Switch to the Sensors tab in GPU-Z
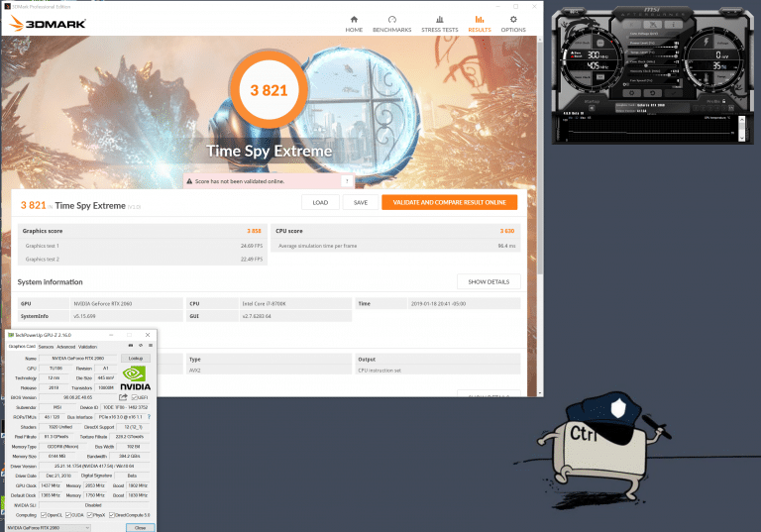This screenshot has height=532, width=761. 47,347
